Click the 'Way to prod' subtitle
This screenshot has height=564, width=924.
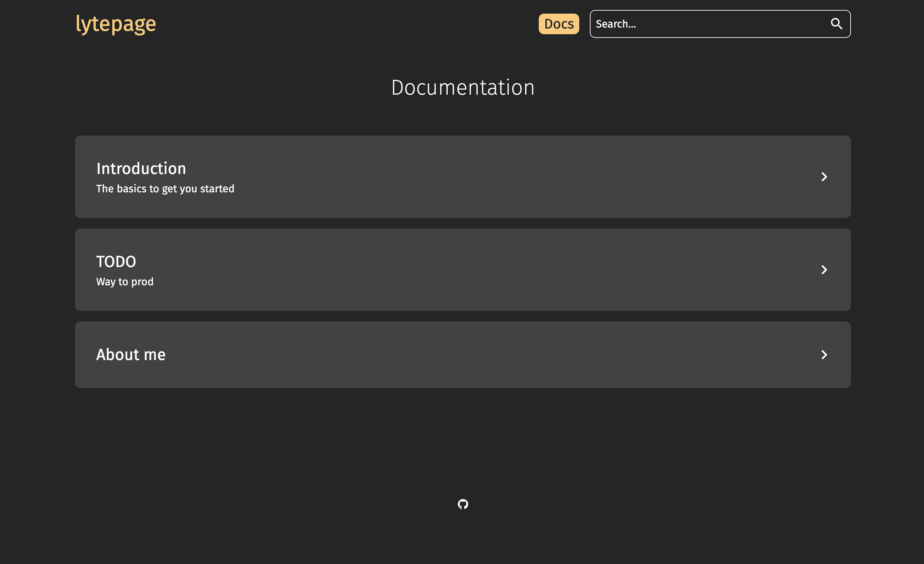[125, 281]
